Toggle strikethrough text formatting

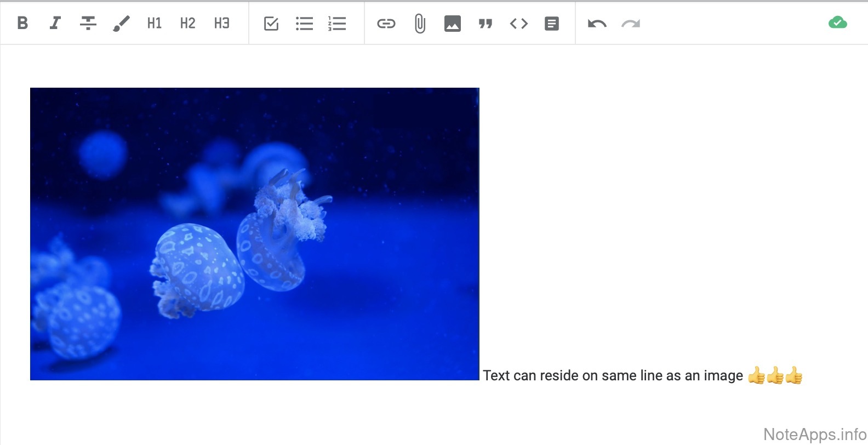pos(88,23)
